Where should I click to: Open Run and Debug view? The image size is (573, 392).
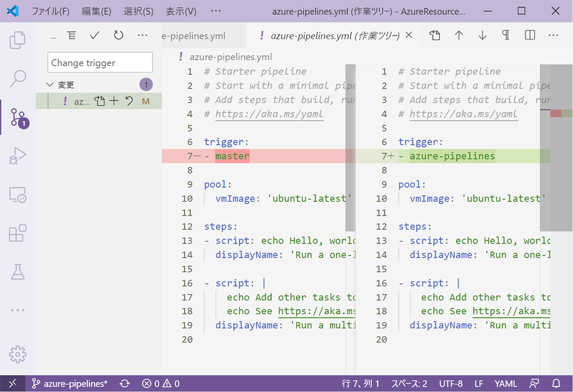click(x=17, y=156)
